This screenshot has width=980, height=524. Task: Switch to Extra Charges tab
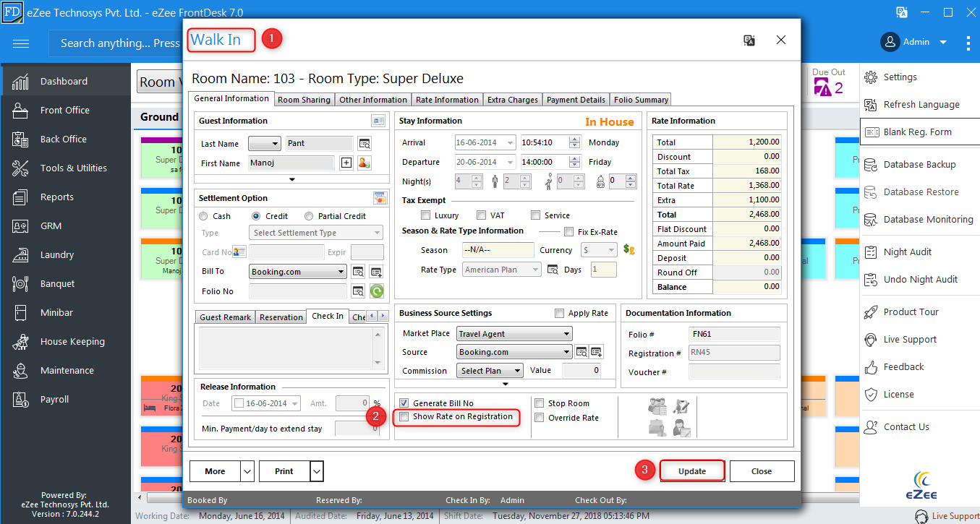(513, 100)
